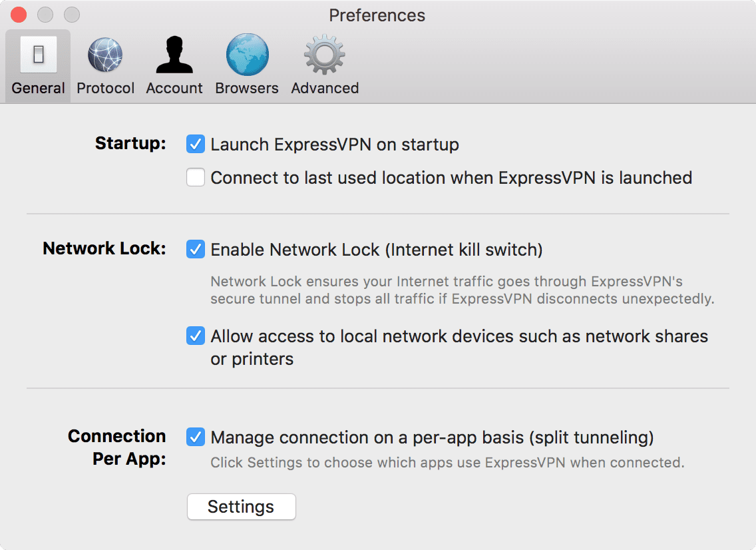Click the Preferences window title

point(377,15)
